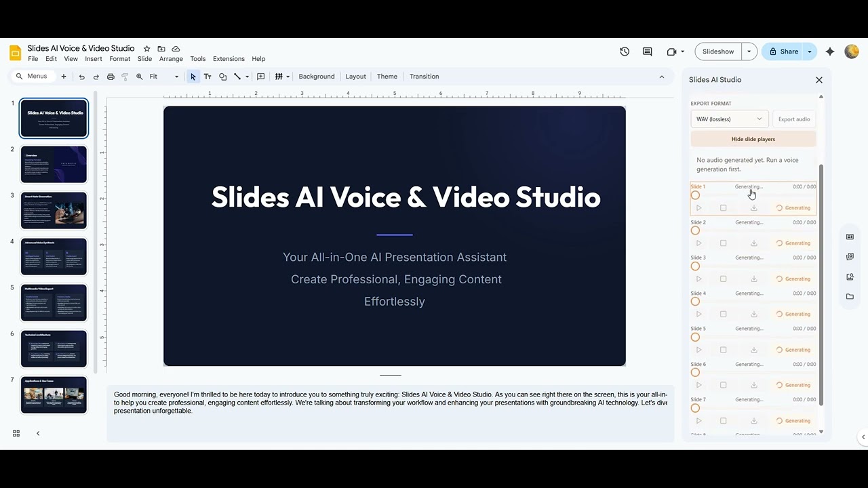Click Slide 7 audio progress knob

pyautogui.click(x=695, y=408)
